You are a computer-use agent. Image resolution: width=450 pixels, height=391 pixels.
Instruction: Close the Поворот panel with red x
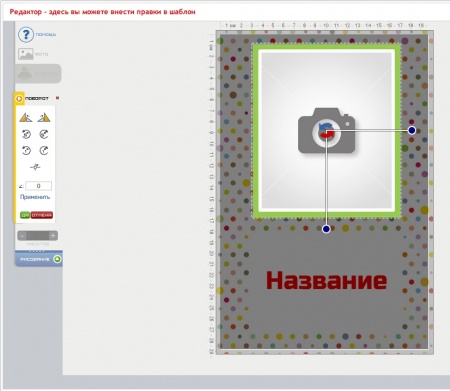point(57,98)
